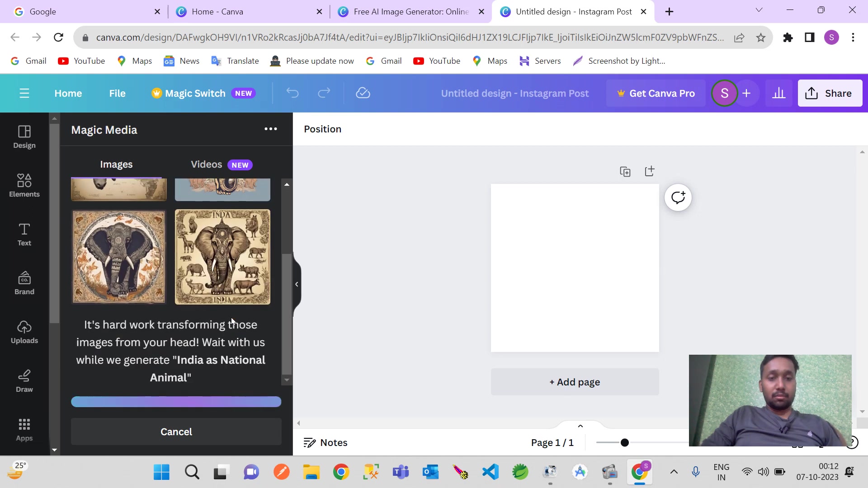868x488 pixels.
Task: Duplicate the page with the copy icon
Action: click(x=625, y=172)
